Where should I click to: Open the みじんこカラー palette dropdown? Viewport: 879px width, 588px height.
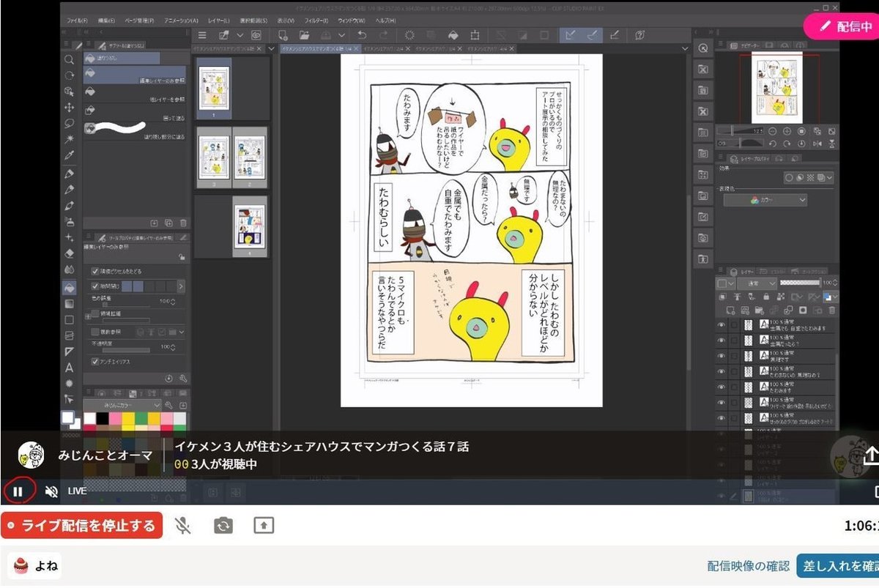click(x=157, y=406)
